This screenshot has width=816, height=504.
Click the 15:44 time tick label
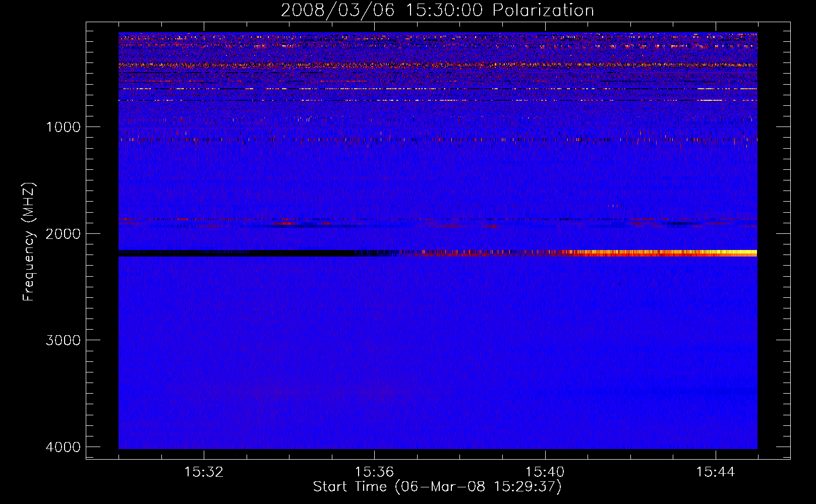pyautogui.click(x=716, y=472)
